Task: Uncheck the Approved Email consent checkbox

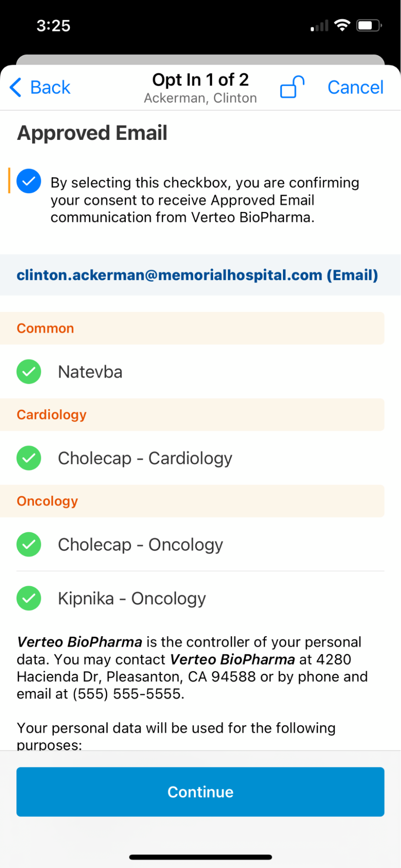Action: 29,181
